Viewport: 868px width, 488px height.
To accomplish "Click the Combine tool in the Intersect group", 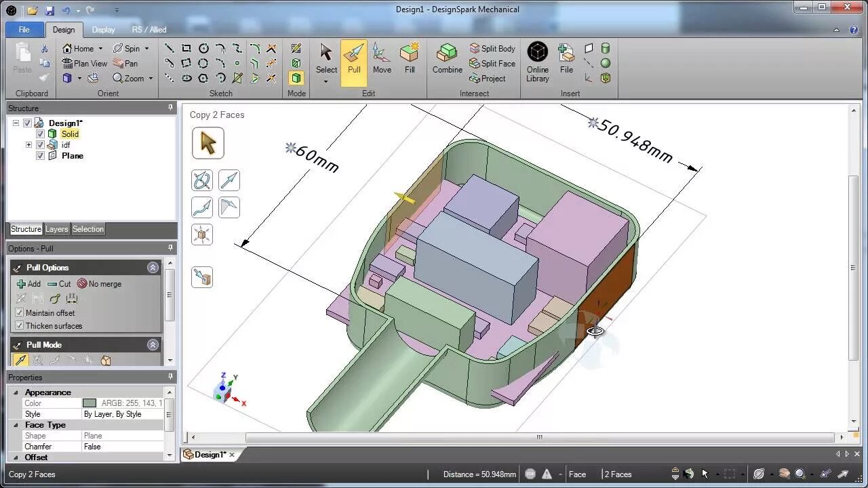I will pyautogui.click(x=446, y=60).
